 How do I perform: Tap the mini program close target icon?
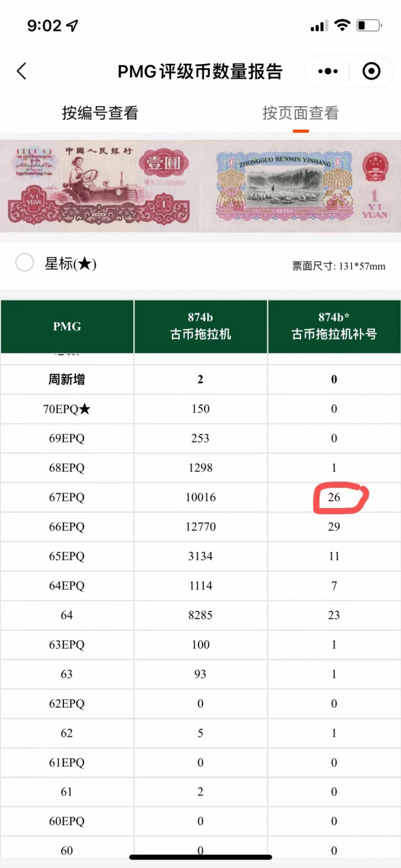[371, 71]
